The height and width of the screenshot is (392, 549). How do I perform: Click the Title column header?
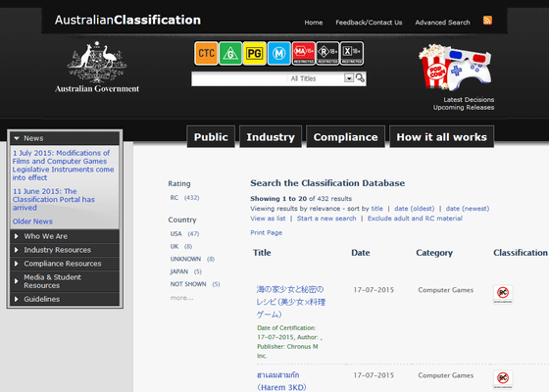(x=262, y=253)
